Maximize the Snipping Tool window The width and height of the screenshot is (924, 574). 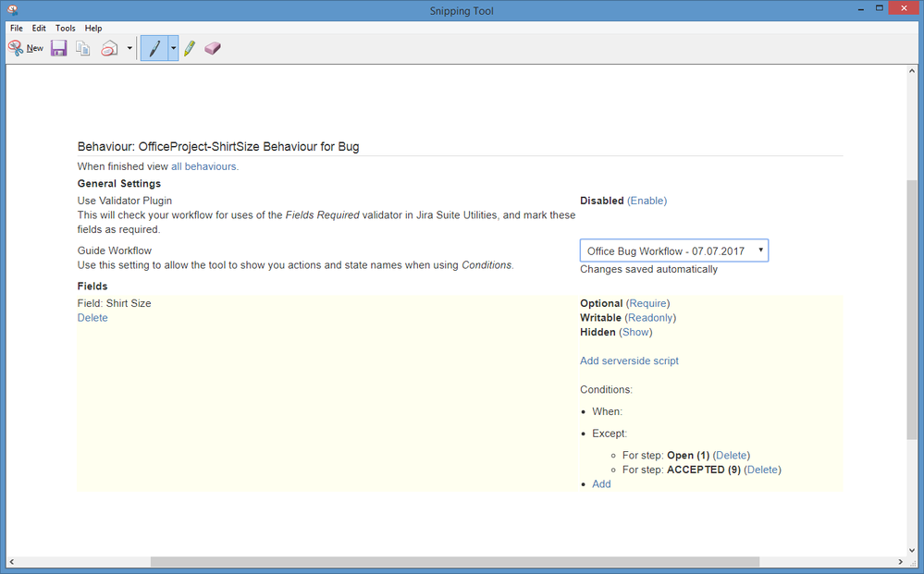[879, 8]
